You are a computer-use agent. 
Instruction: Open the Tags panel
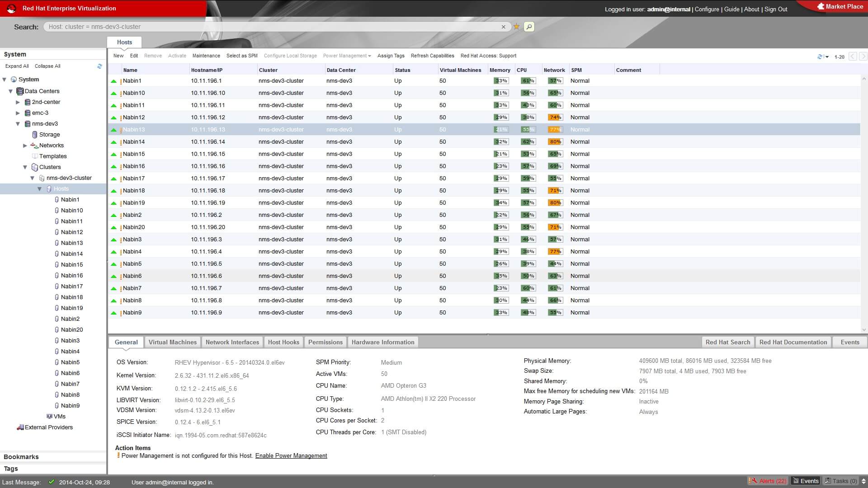coord(53,469)
